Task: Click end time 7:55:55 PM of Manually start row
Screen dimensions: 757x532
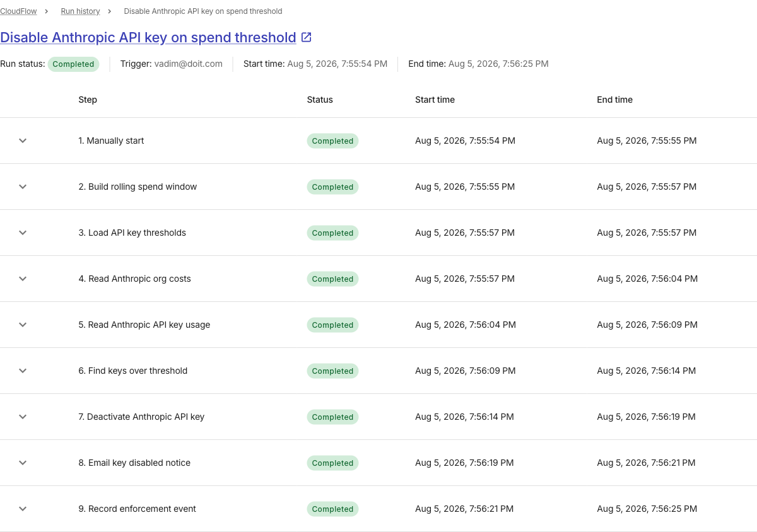Action: pyautogui.click(x=647, y=141)
